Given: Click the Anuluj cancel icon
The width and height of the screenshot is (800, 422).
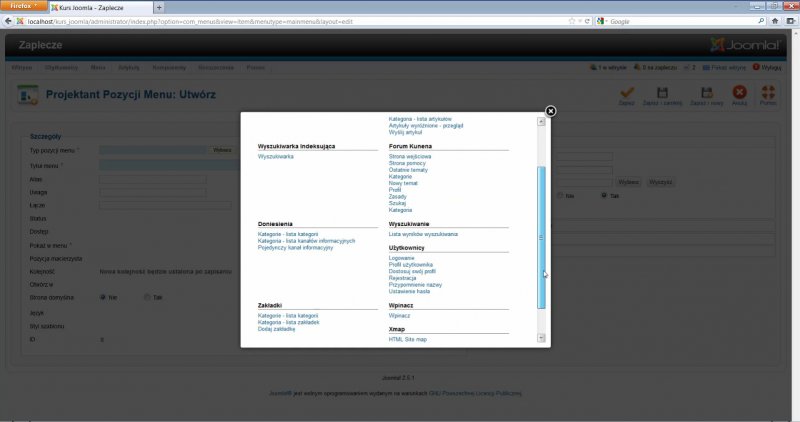Looking at the screenshot, I should 739,93.
